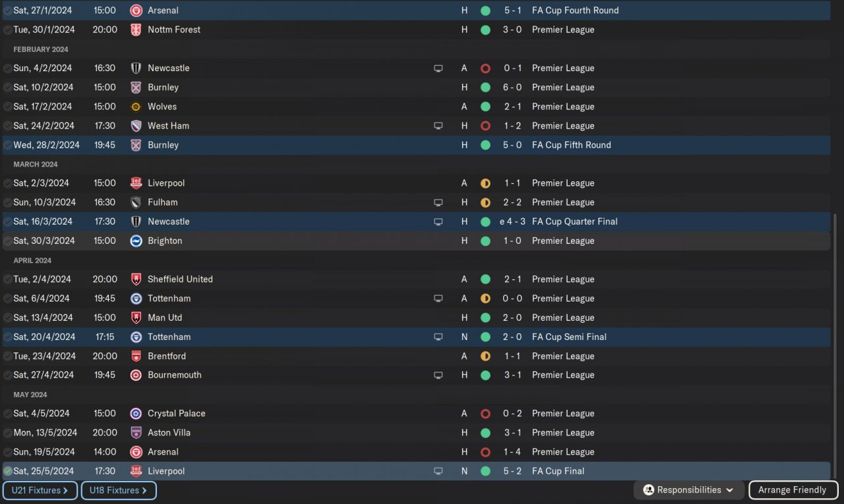This screenshot has height=504, width=844.
Task: Select the Newcastle FA Cup Quarter Final row
Action: 416,222
